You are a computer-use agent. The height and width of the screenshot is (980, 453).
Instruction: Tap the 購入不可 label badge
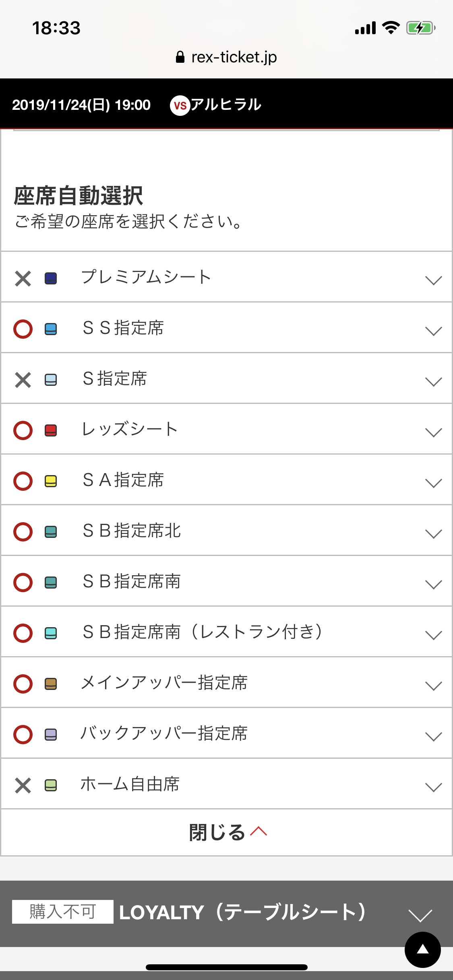pos(62,912)
